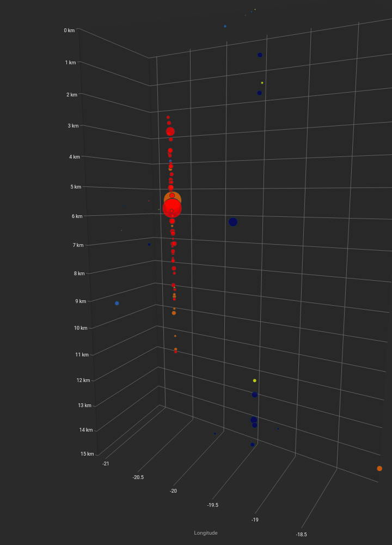392x545 pixels.
Task: Click the large dark blue bubble near 6 km
Action: tap(233, 222)
